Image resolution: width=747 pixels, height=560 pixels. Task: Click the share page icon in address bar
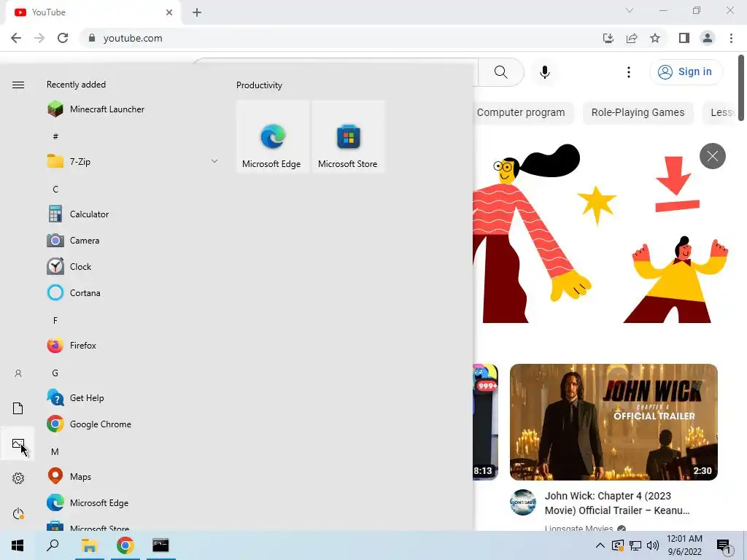[x=632, y=38]
